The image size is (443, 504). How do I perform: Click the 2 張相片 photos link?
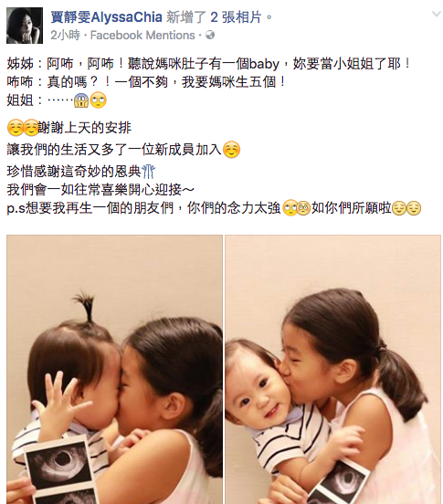point(236,16)
